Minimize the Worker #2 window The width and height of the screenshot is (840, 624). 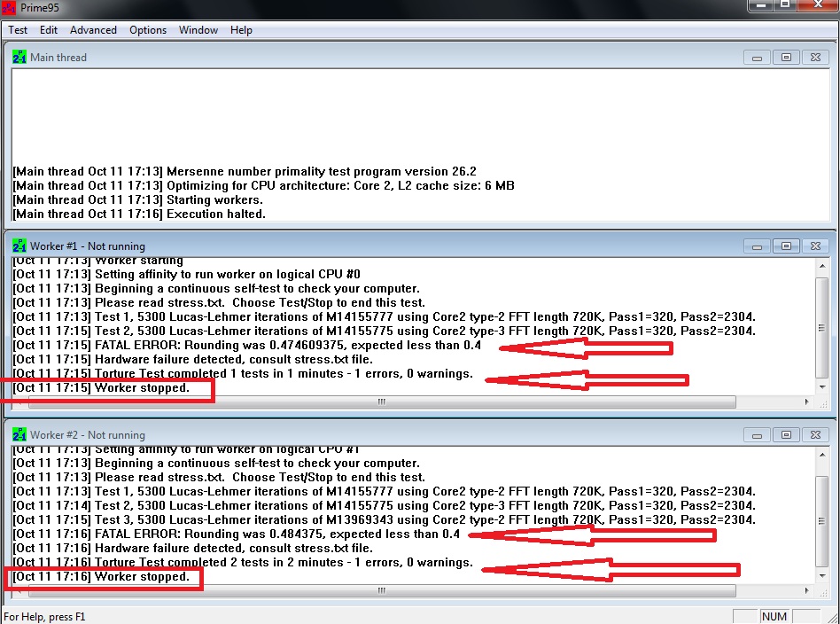[x=757, y=435]
